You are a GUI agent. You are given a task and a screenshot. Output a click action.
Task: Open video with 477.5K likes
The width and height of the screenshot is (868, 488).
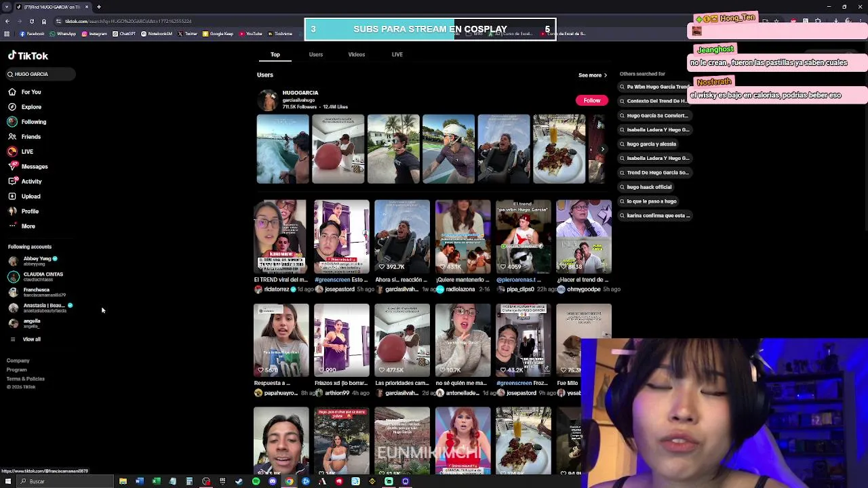click(401, 340)
